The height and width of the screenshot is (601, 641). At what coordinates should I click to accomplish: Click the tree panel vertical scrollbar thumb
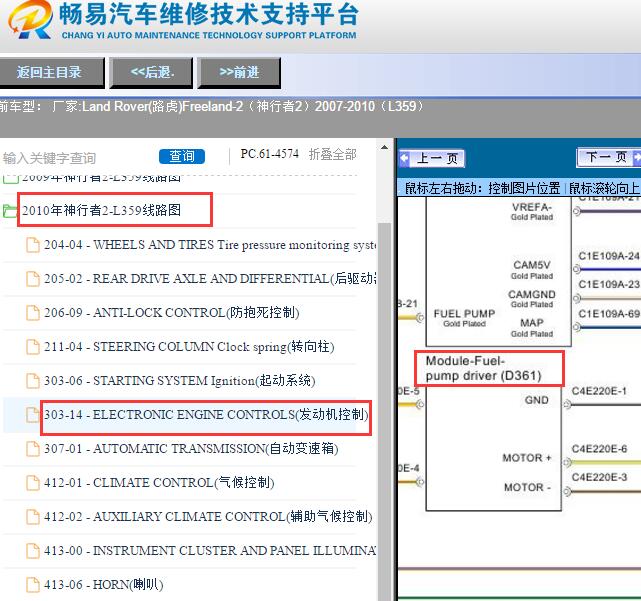point(384,411)
